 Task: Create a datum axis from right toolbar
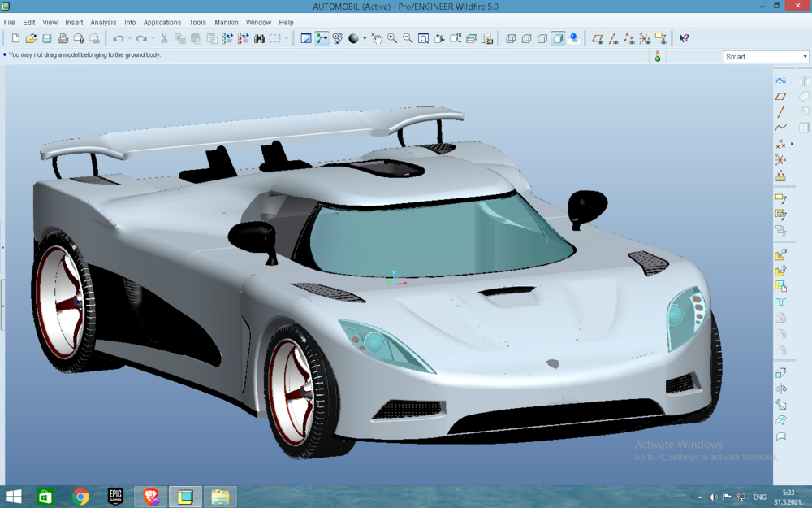(x=780, y=112)
